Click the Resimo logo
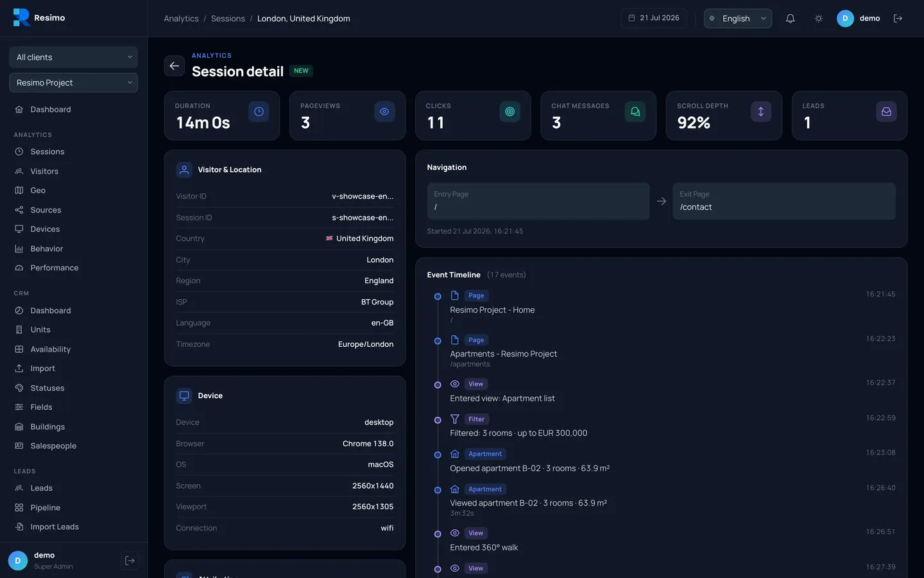The image size is (924, 578). click(x=39, y=18)
